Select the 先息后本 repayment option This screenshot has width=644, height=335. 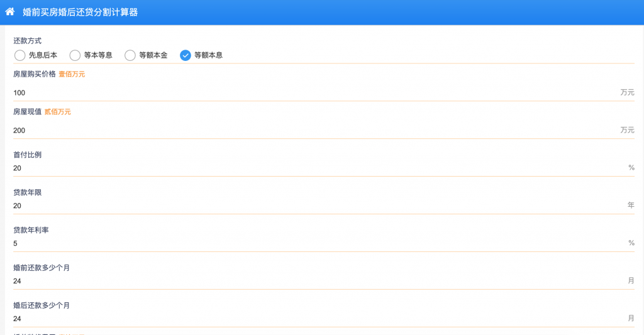coord(20,55)
